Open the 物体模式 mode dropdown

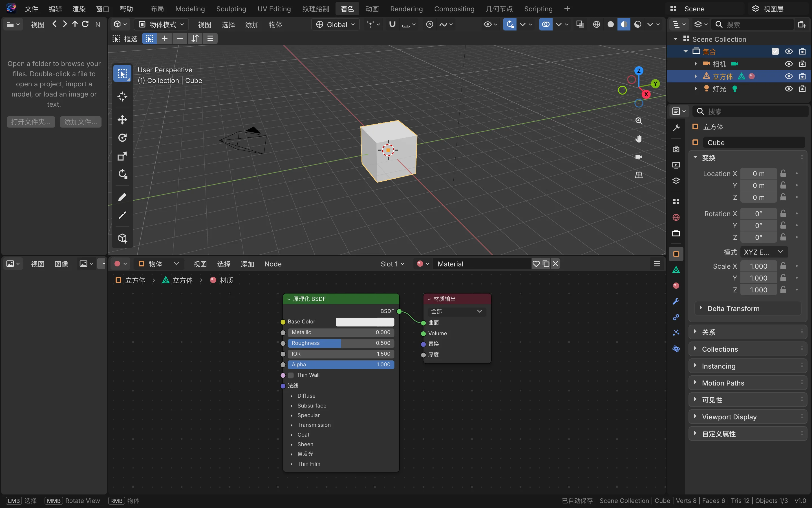pos(161,25)
